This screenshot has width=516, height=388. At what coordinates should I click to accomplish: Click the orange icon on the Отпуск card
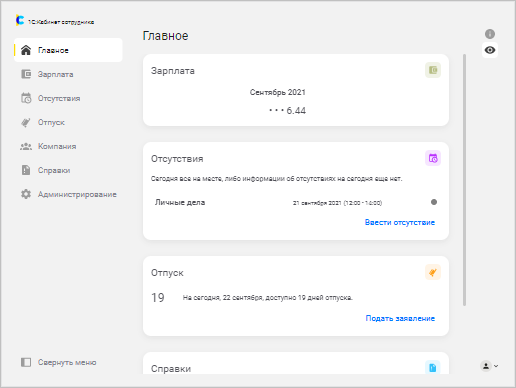point(433,272)
